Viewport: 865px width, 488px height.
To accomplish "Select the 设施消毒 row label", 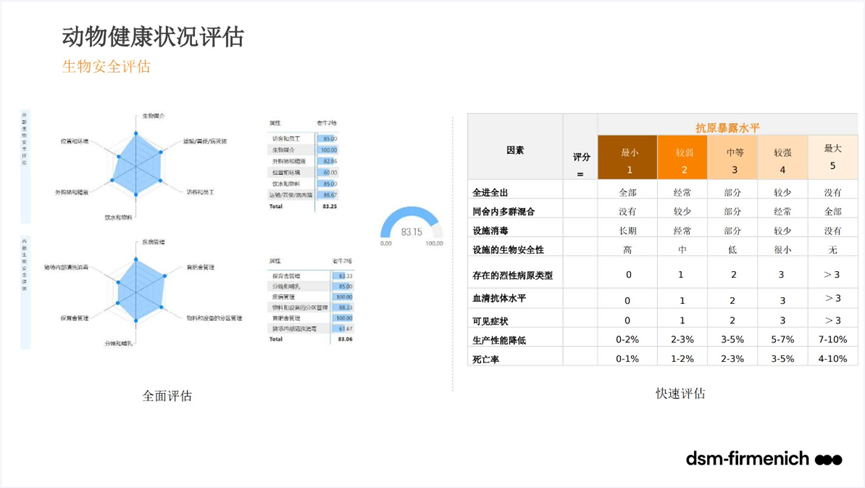I will 490,230.
